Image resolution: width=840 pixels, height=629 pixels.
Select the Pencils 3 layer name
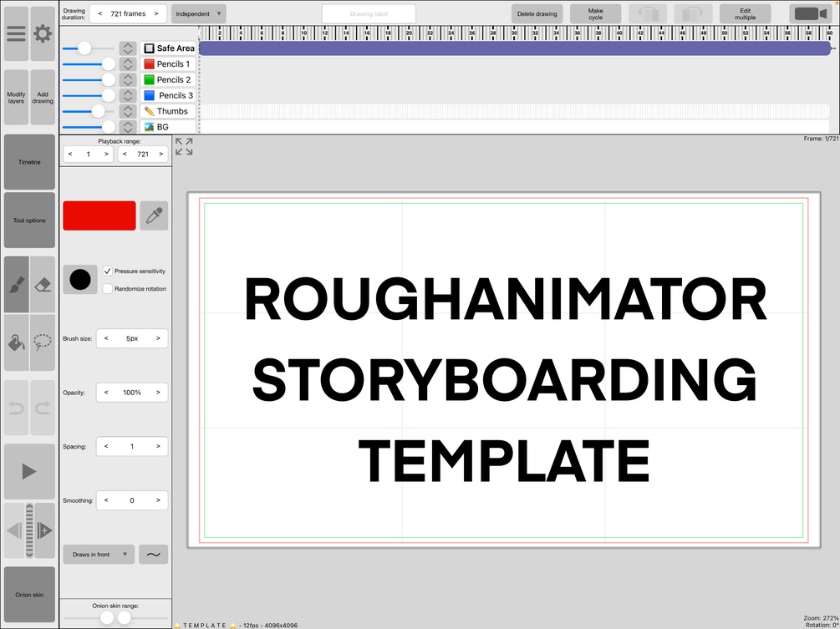[x=176, y=95]
